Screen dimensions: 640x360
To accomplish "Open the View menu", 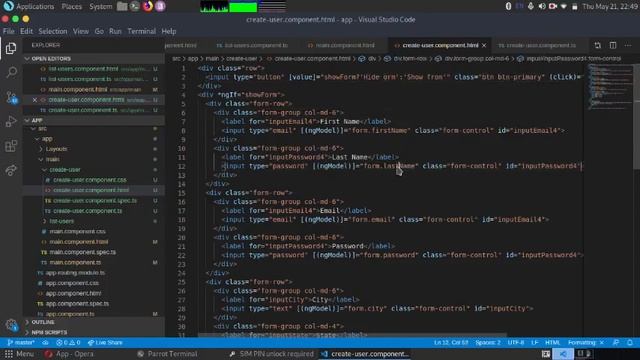I will click(x=81, y=31).
